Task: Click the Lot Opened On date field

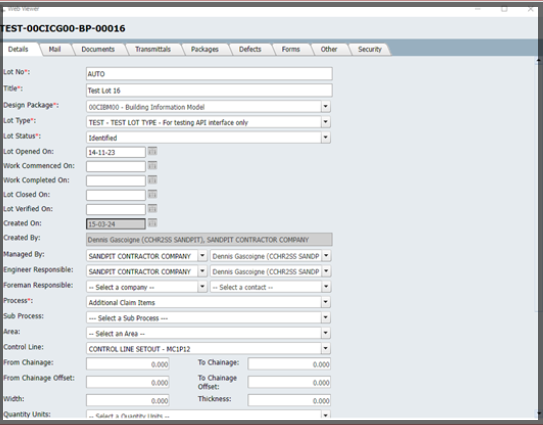Action: pyautogui.click(x=116, y=152)
